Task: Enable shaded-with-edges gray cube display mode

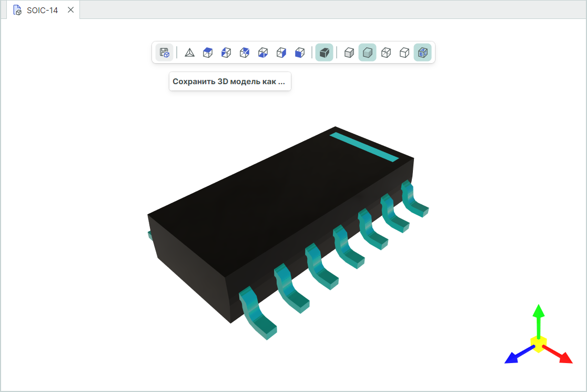Action: (x=348, y=53)
